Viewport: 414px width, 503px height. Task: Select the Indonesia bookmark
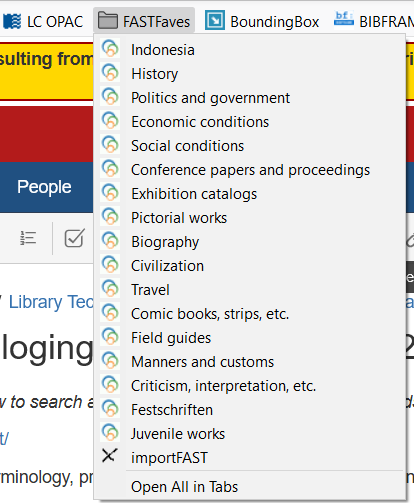pos(249,50)
